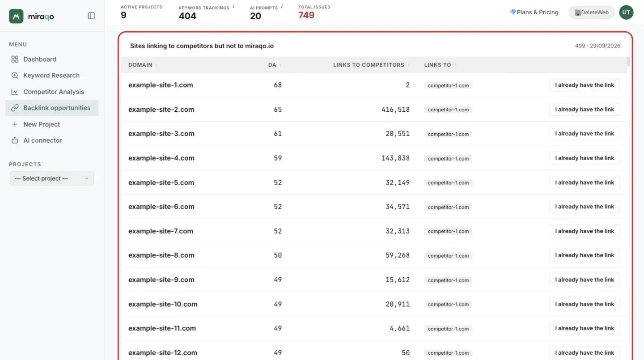Click the 749 total issues value

pos(306,15)
